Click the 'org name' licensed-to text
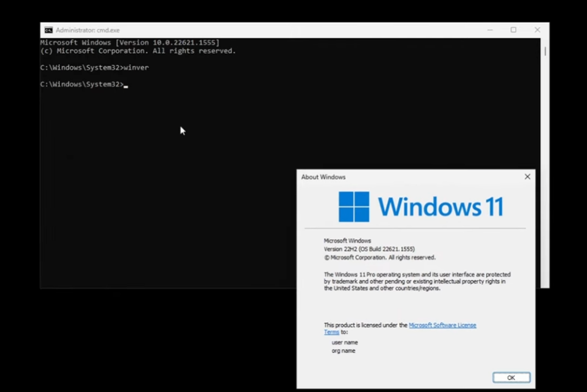Viewport: 587px width, 392px height. pyautogui.click(x=343, y=351)
